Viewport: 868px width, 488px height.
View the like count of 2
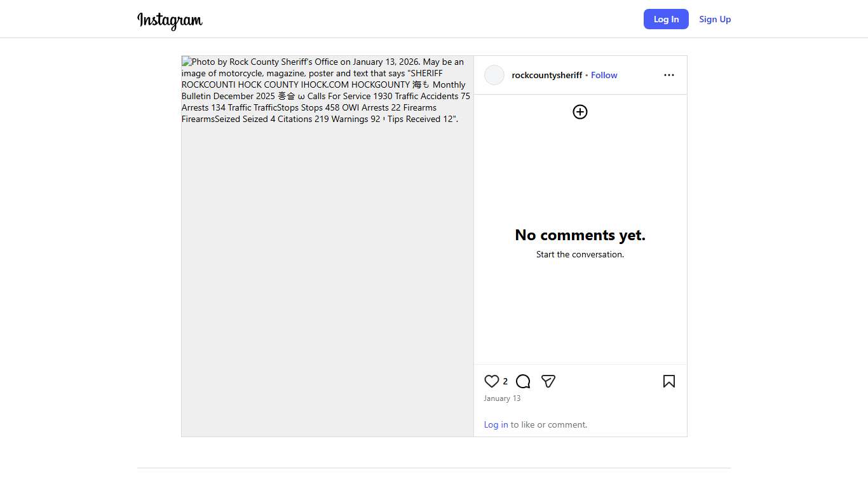pyautogui.click(x=505, y=381)
